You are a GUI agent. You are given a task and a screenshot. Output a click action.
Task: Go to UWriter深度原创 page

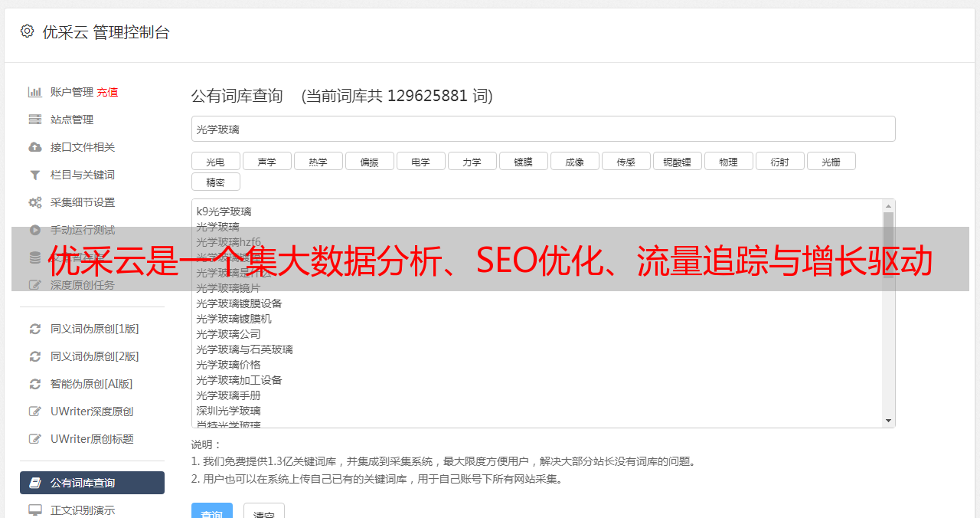pos(92,411)
